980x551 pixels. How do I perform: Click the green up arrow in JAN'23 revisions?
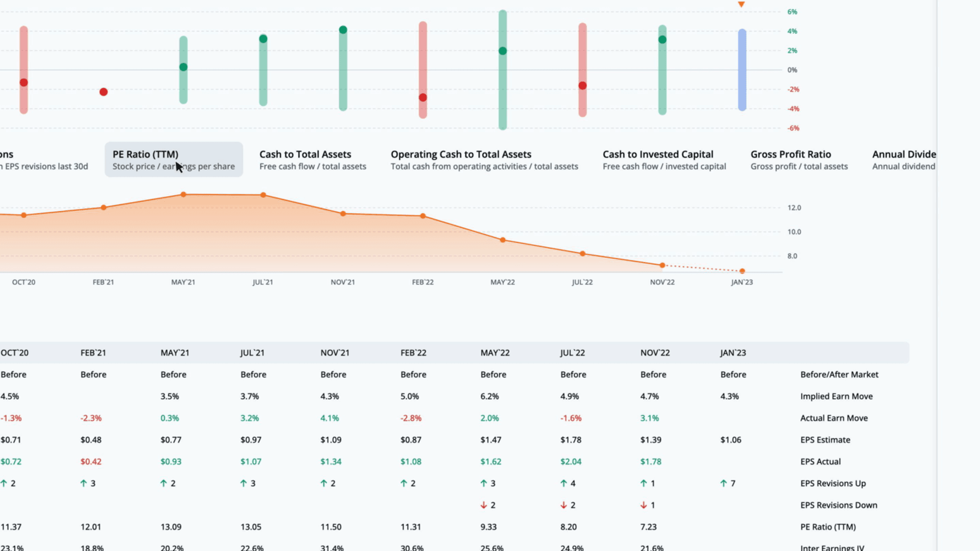coord(723,483)
